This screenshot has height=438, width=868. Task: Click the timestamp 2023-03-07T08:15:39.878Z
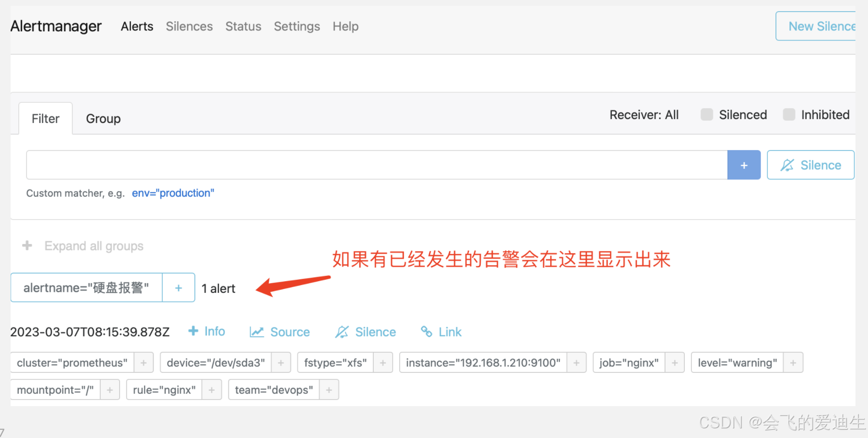coord(90,332)
